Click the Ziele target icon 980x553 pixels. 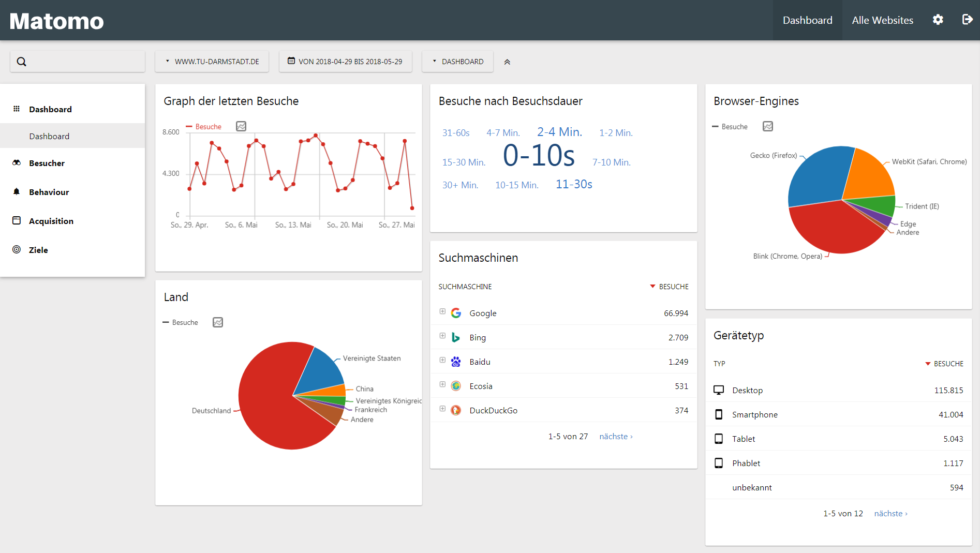pos(17,249)
